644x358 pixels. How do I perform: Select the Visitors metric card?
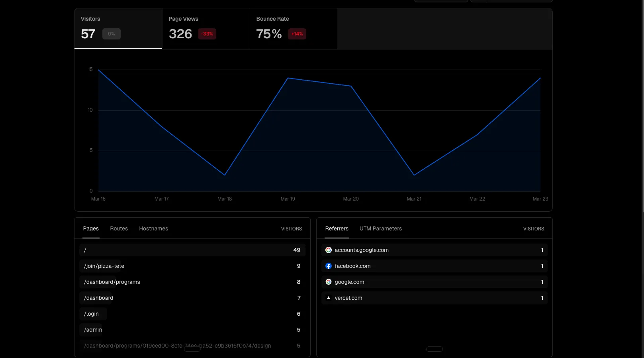click(x=118, y=29)
